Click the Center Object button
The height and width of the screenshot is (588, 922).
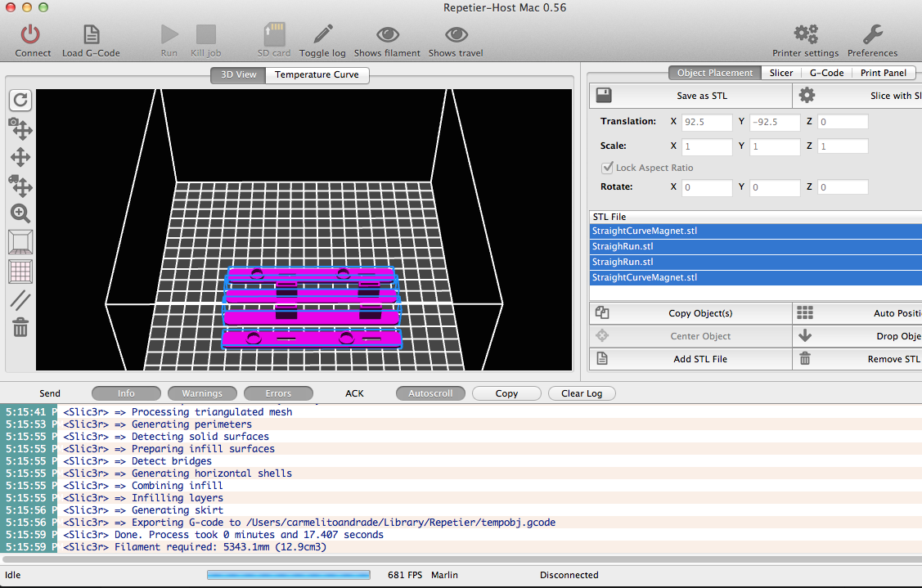pyautogui.click(x=691, y=336)
